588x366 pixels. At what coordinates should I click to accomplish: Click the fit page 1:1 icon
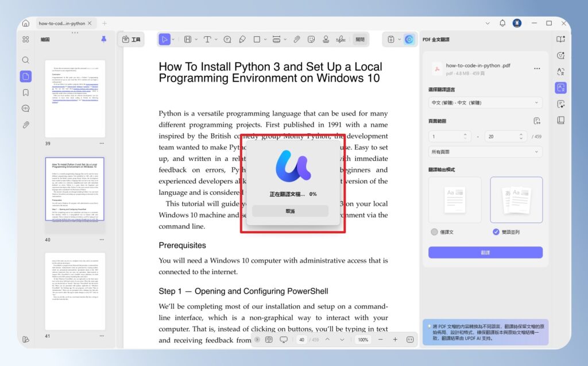pos(410,340)
